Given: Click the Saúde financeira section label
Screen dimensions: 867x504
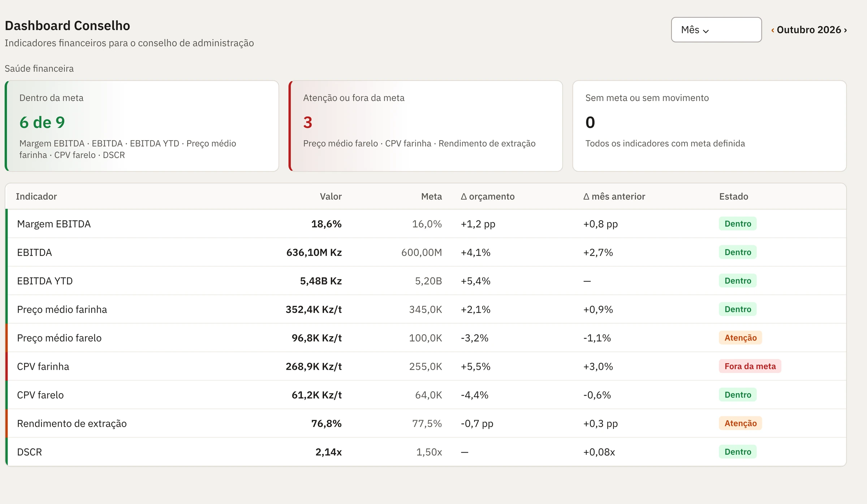Looking at the screenshot, I should [x=39, y=69].
